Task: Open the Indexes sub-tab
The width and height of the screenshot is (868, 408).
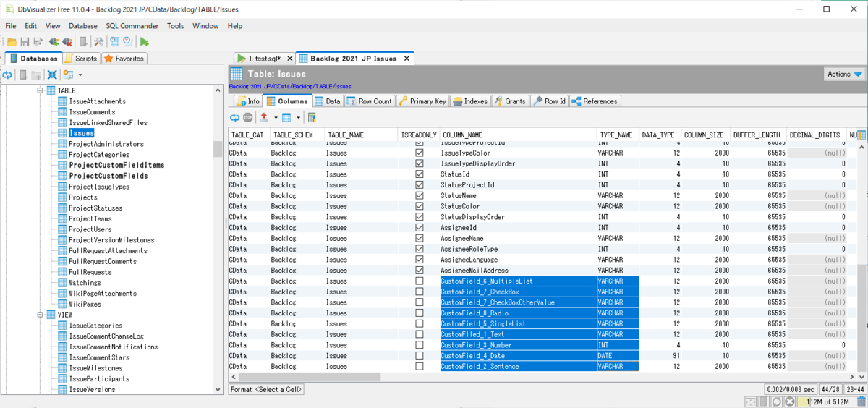Action: [471, 101]
